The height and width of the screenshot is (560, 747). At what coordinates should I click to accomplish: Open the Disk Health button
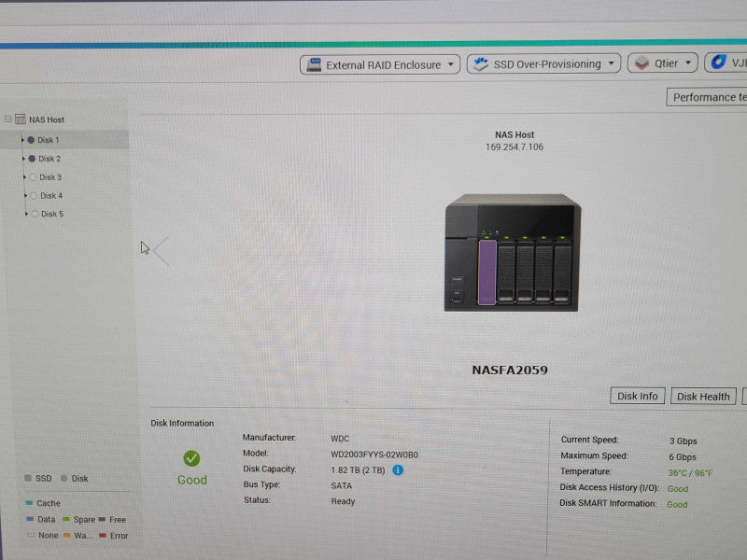703,396
